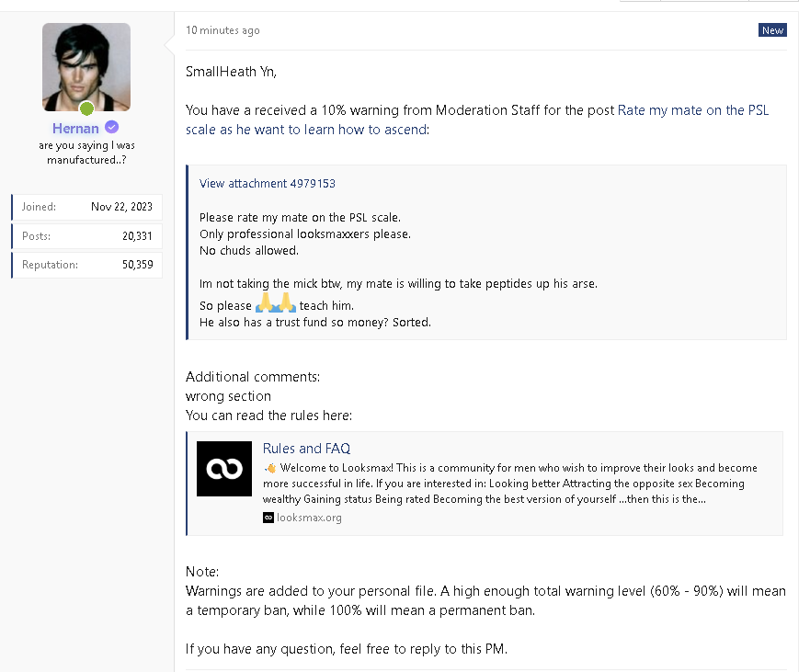
Task: Click the Posts count 20,331
Action: coord(138,236)
